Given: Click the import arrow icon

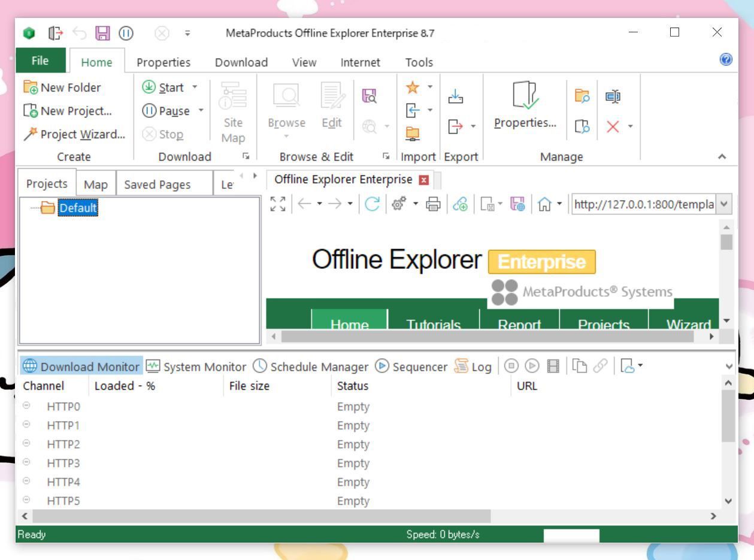Looking at the screenshot, I should click(411, 111).
